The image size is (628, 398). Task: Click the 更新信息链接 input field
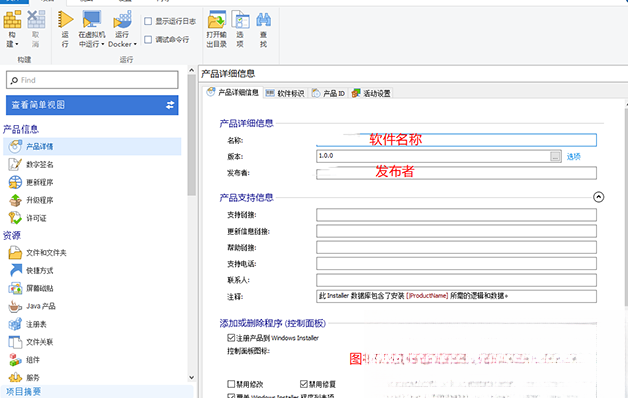(x=456, y=231)
